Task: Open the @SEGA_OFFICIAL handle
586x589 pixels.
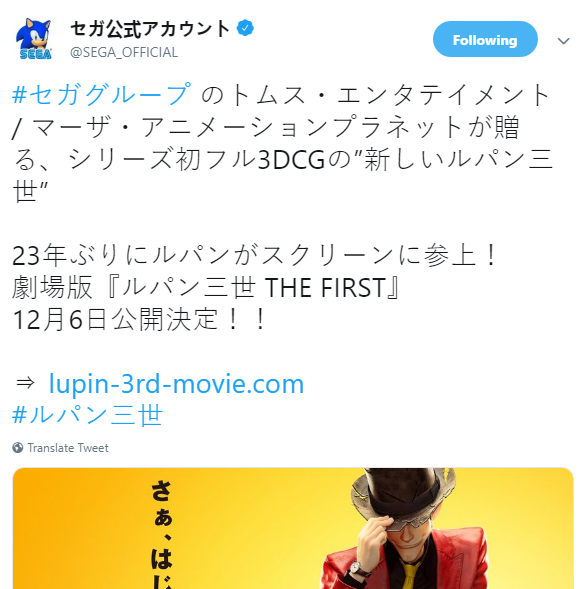Action: (x=124, y=52)
